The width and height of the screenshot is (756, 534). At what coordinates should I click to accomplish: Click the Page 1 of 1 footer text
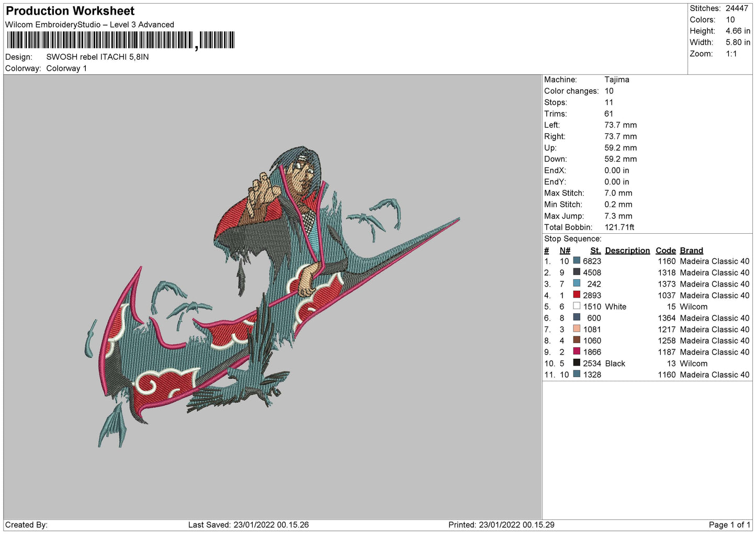tap(729, 525)
